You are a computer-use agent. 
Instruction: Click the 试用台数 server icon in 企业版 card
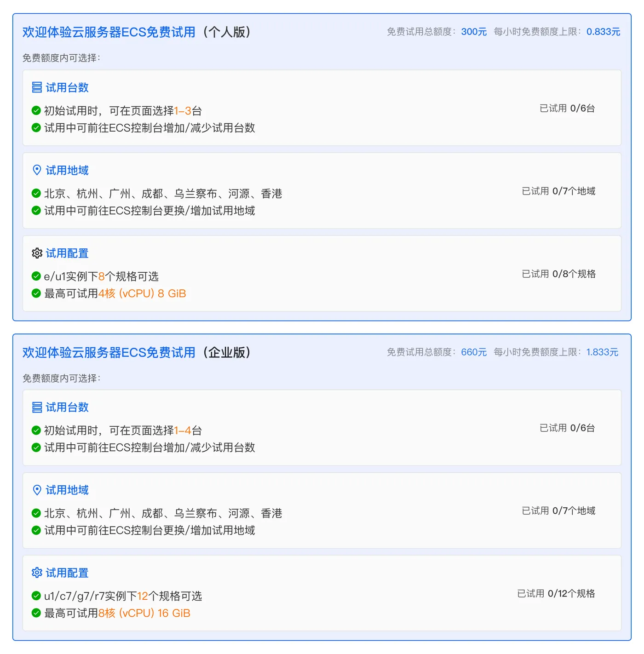37,407
